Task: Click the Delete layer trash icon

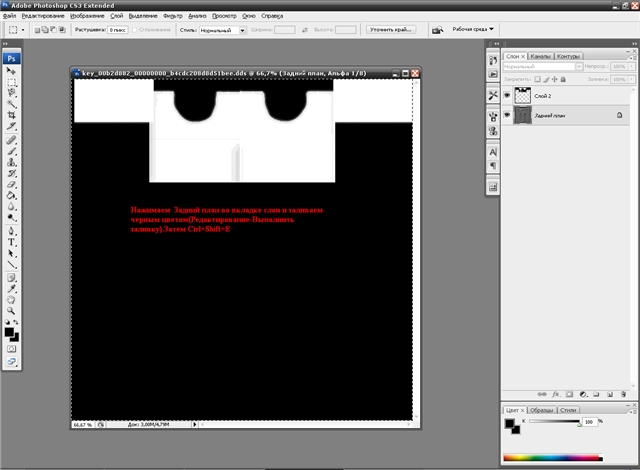Action: [622, 393]
